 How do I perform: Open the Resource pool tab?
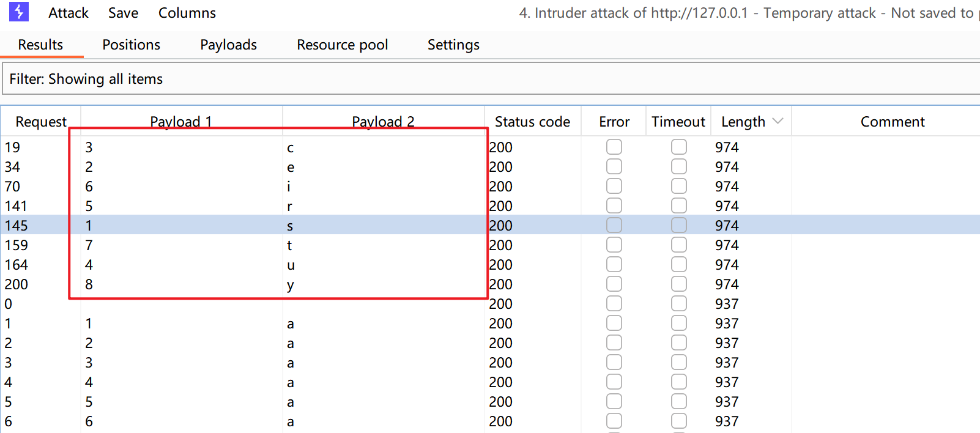click(342, 45)
